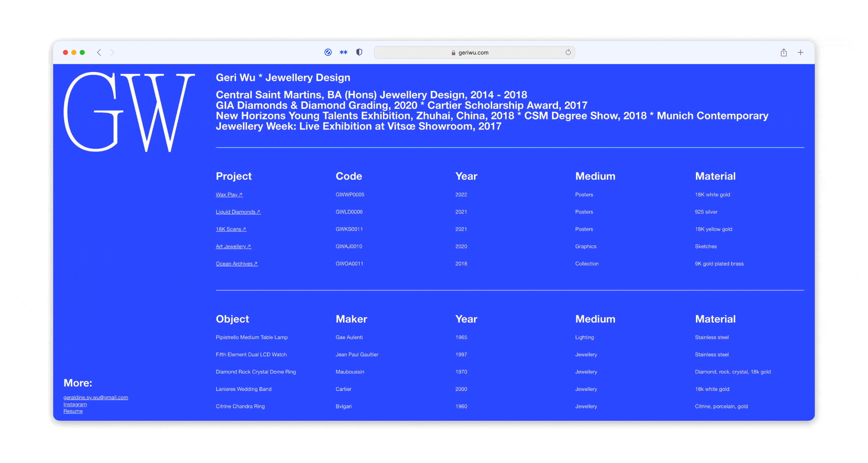
Task: Click the year 2020 cell
Action: (461, 247)
